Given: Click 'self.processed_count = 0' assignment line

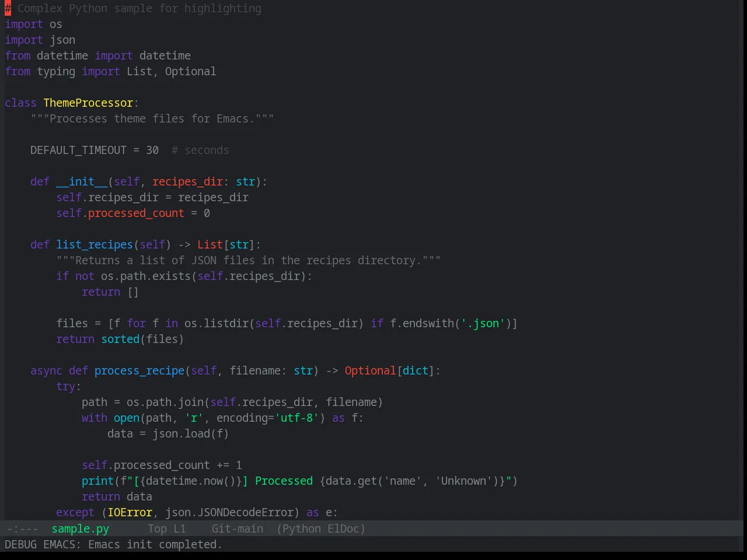Looking at the screenshot, I should tap(133, 213).
